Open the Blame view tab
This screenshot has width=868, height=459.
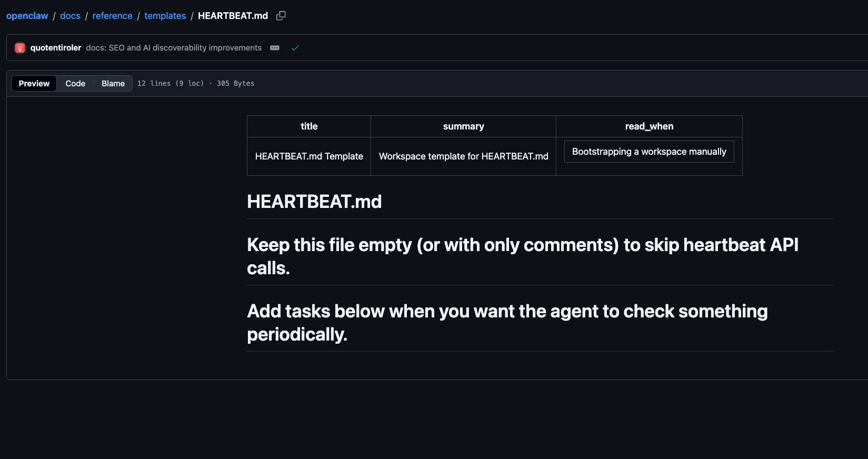pyautogui.click(x=113, y=84)
